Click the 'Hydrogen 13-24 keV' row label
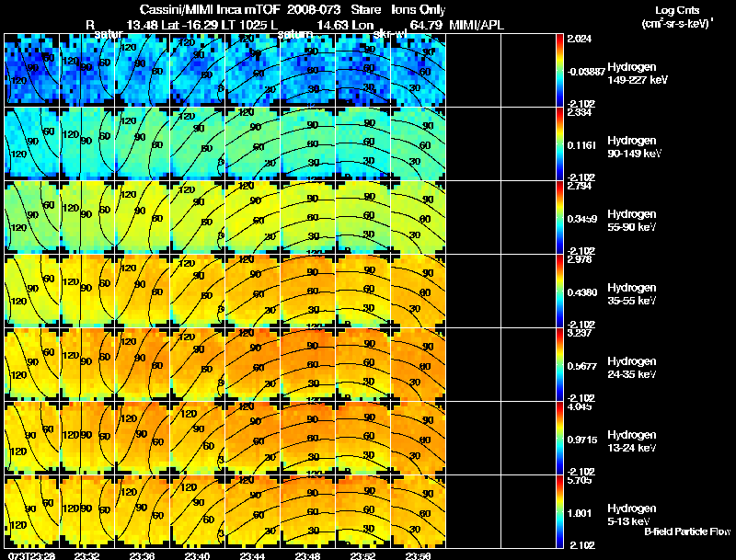This screenshot has height=560, width=736. [x=632, y=441]
